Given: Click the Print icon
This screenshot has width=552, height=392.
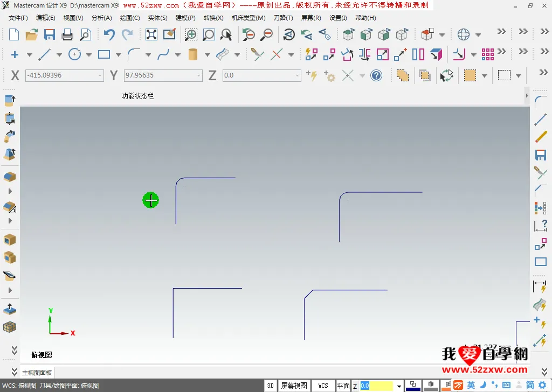Looking at the screenshot, I should (67, 35).
